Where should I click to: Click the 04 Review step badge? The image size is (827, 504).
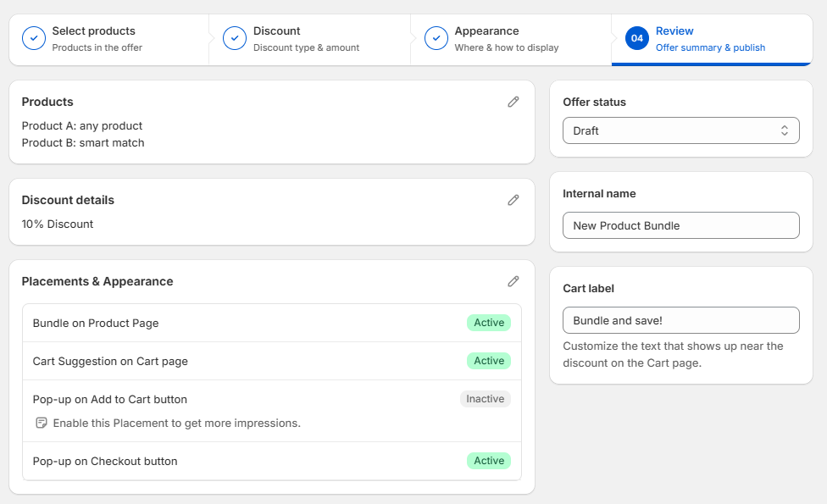click(x=637, y=38)
